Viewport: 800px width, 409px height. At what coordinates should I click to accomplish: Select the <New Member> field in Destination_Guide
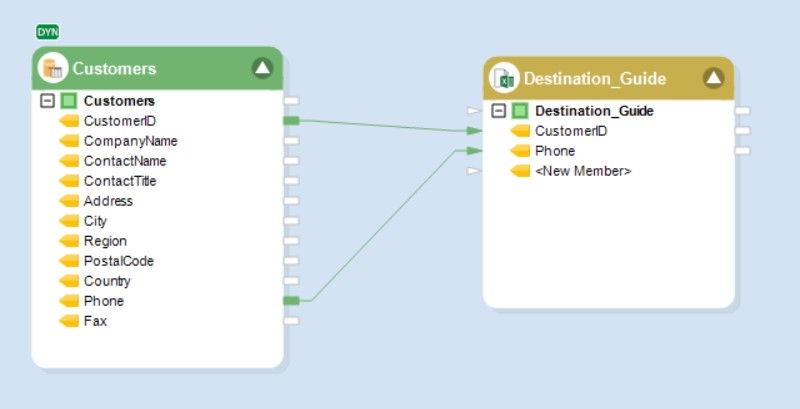point(583,171)
